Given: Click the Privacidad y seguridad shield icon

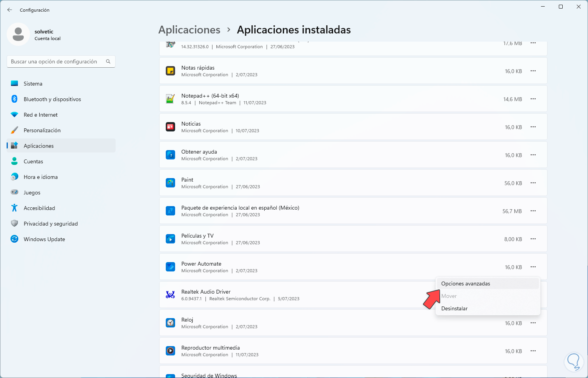Looking at the screenshot, I should (x=14, y=224).
